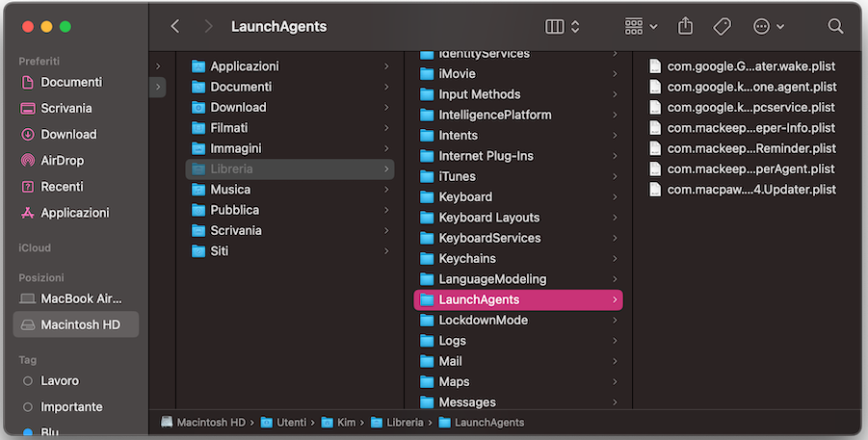The height and width of the screenshot is (440, 868).
Task: Open the Mail folder
Action: click(518, 361)
